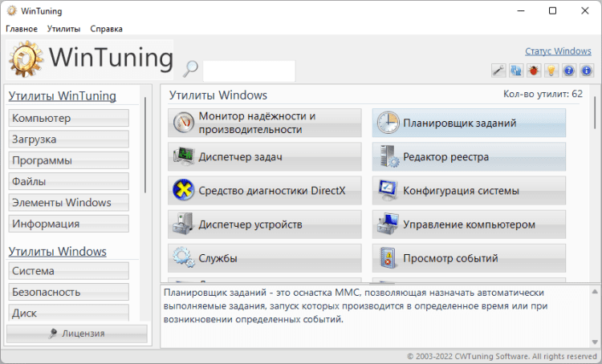Image resolution: width=602 pixels, height=364 pixels.
Task: Select the Компьютер category
Action: [x=69, y=118]
